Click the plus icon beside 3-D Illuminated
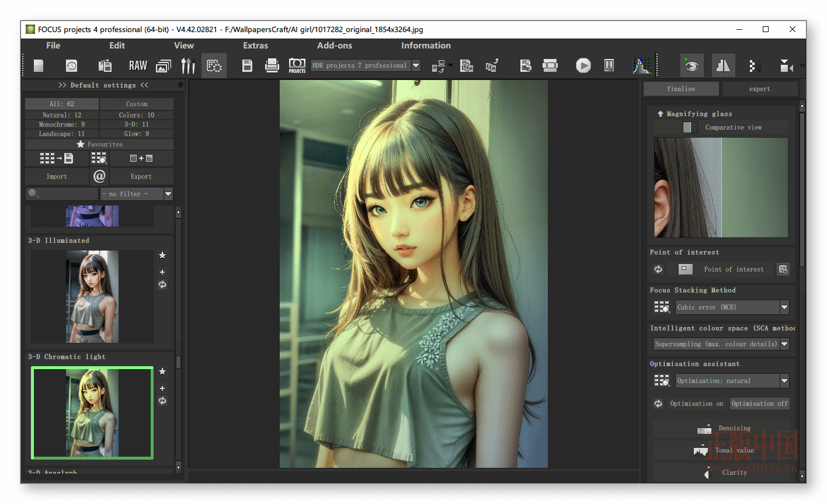The image size is (827, 504). pyautogui.click(x=162, y=272)
